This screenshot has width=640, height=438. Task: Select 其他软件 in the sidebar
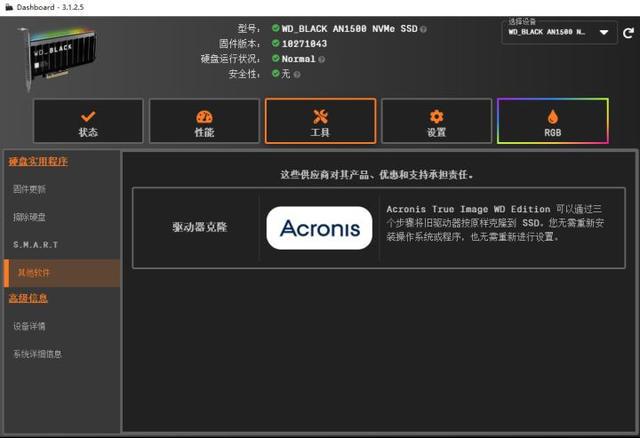(62, 273)
